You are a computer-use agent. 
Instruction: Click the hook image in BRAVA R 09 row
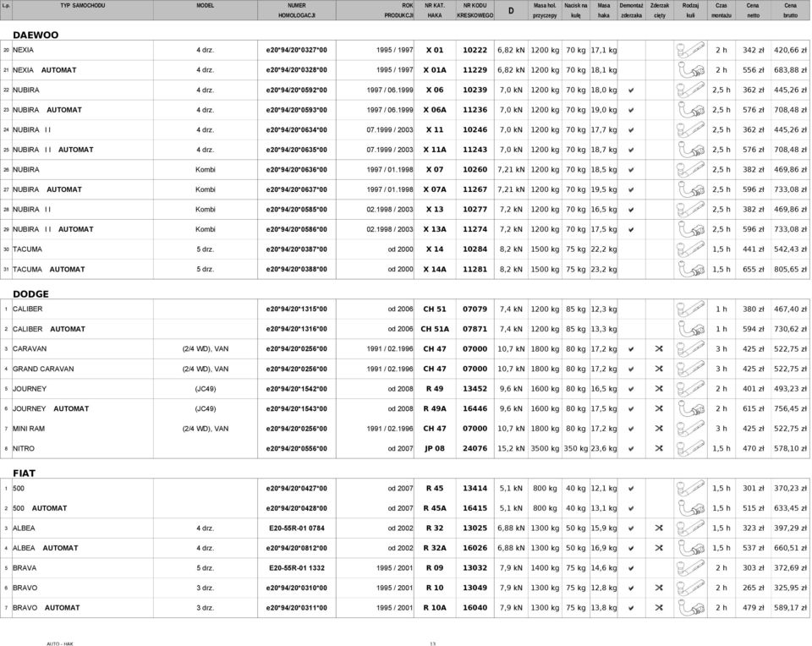(x=690, y=568)
